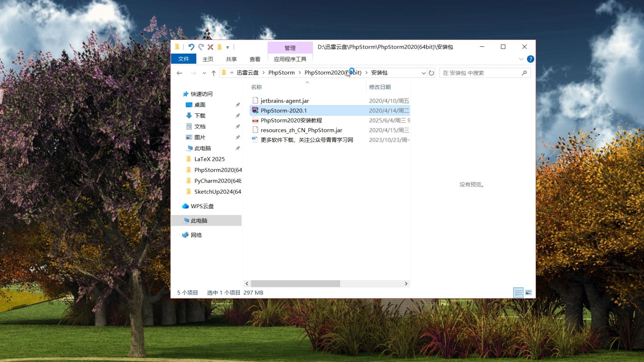Click the horizontal scrollbar left arrow
Screen dimensions: 644x362
(x=247, y=284)
